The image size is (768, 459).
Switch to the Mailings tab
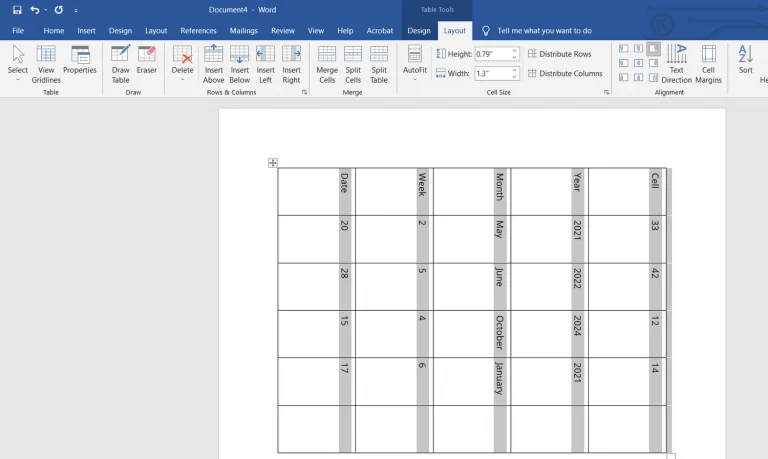click(x=243, y=30)
